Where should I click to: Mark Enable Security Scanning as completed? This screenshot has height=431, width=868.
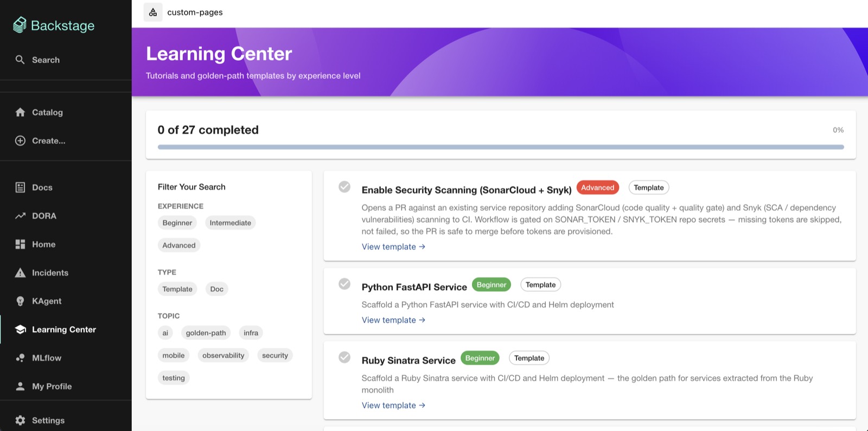pos(344,187)
